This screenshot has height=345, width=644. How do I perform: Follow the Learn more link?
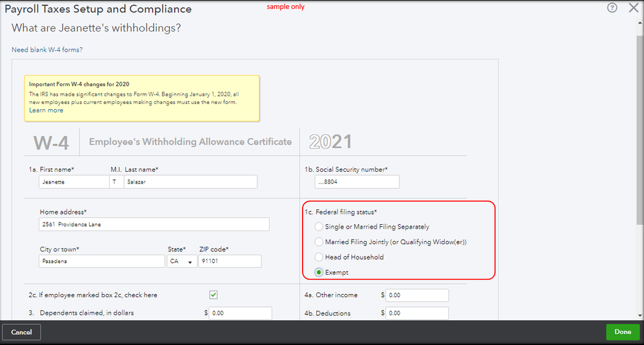(x=46, y=110)
